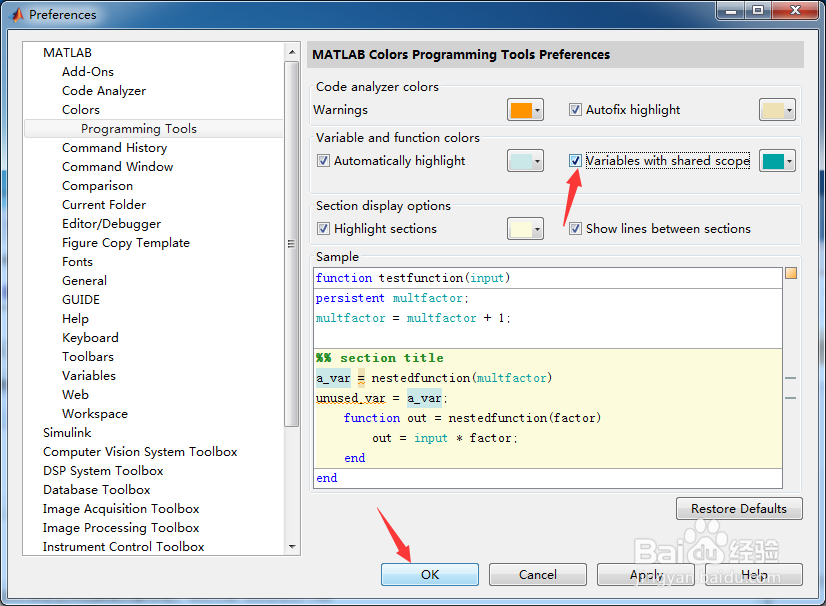Click 'section title' line in sample code
This screenshot has width=826, height=606.
(x=379, y=358)
